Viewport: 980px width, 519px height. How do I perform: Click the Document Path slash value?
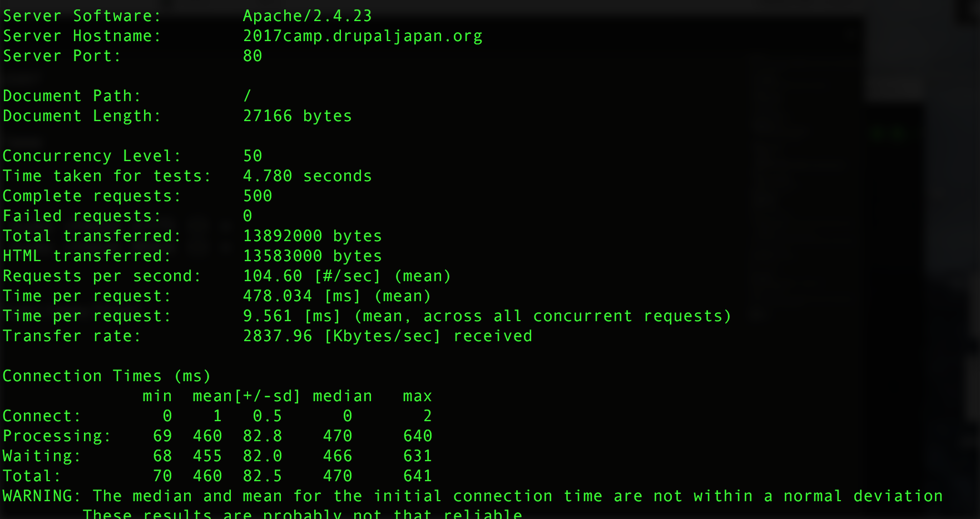(x=248, y=96)
